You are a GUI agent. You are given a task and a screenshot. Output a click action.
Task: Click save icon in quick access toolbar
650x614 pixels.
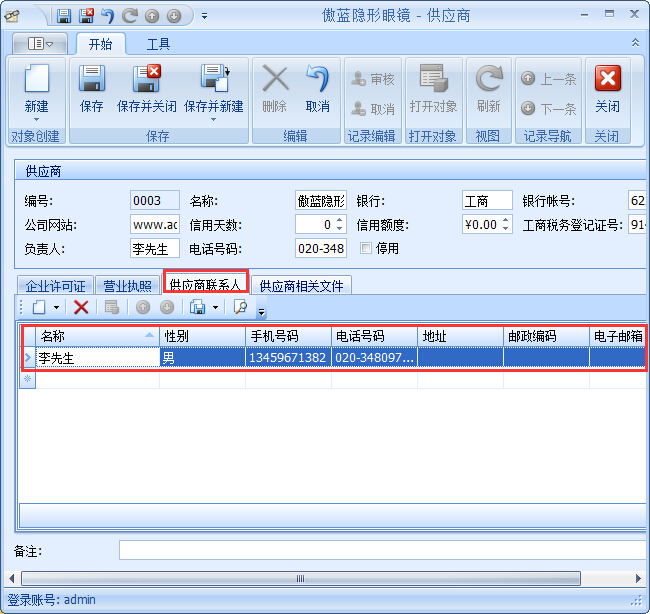pyautogui.click(x=64, y=16)
